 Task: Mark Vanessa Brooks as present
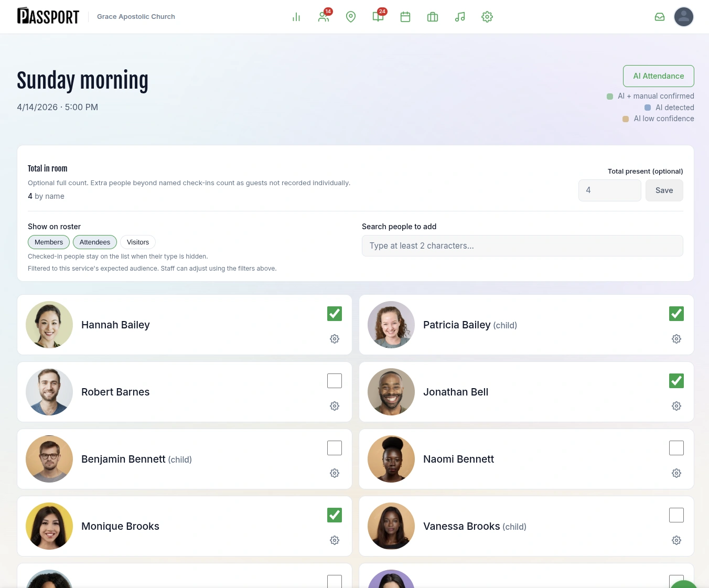click(x=676, y=515)
